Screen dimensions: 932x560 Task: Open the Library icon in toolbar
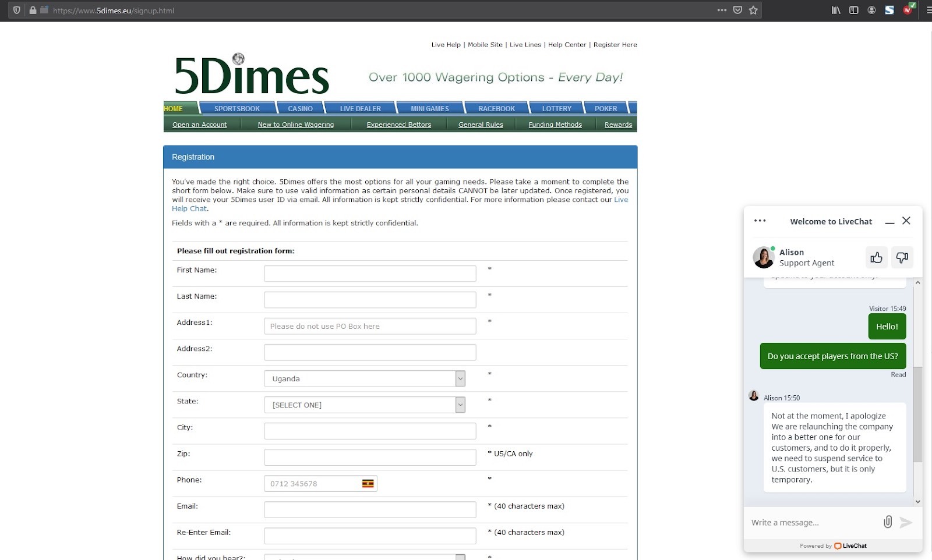coord(836,10)
